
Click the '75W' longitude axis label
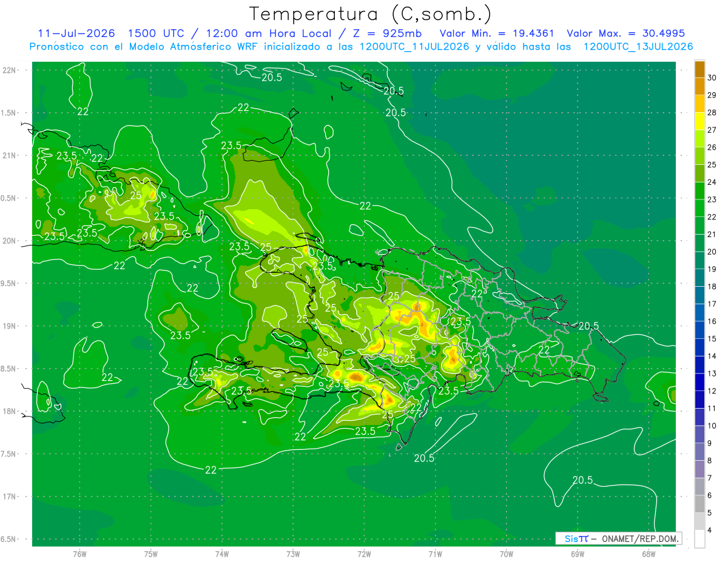point(150,554)
